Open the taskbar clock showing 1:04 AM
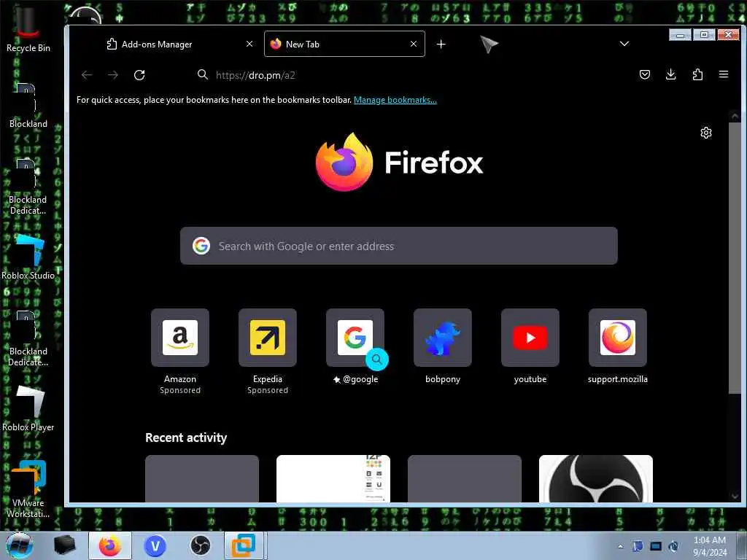747x560 pixels. pos(709,546)
